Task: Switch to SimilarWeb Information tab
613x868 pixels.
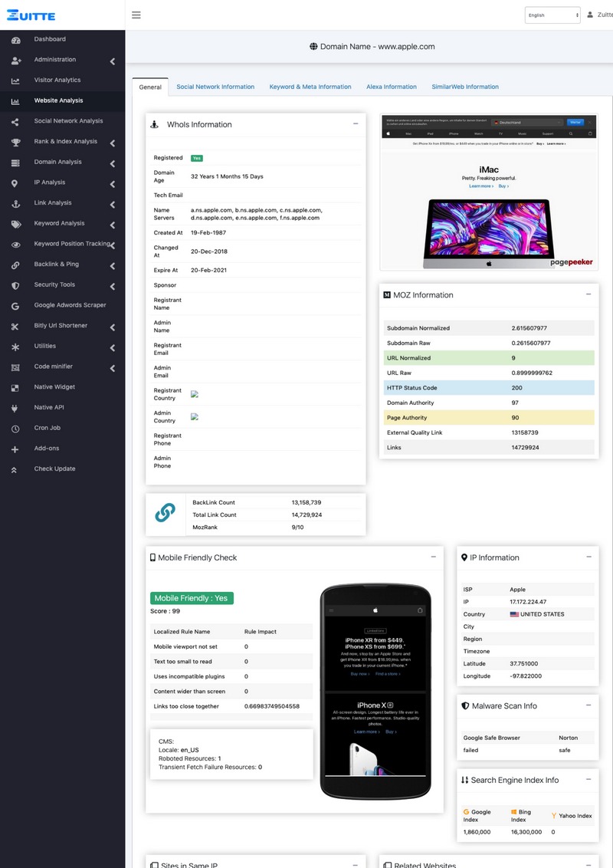Action: pyautogui.click(x=465, y=87)
